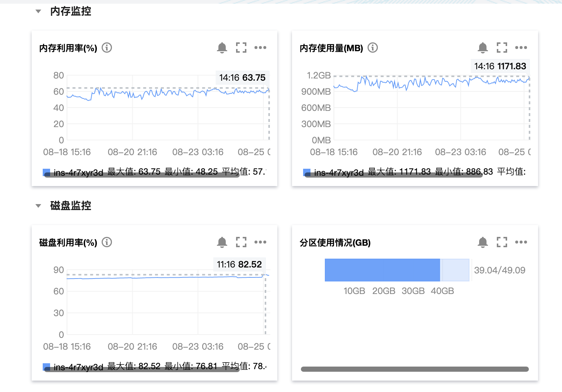Viewport: 562px width, 392px height.
Task: Click the 39.04/49.09 partition value
Action: click(x=500, y=270)
